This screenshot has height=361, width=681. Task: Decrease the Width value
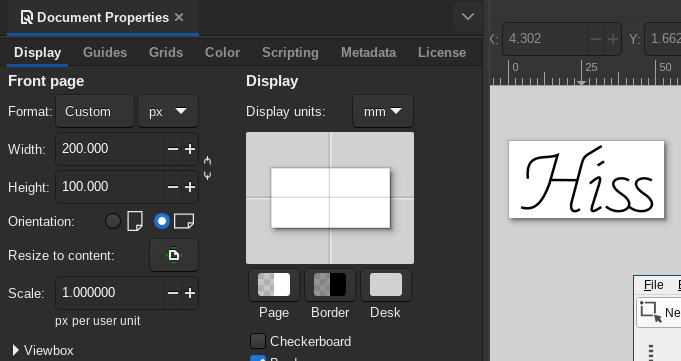click(173, 149)
